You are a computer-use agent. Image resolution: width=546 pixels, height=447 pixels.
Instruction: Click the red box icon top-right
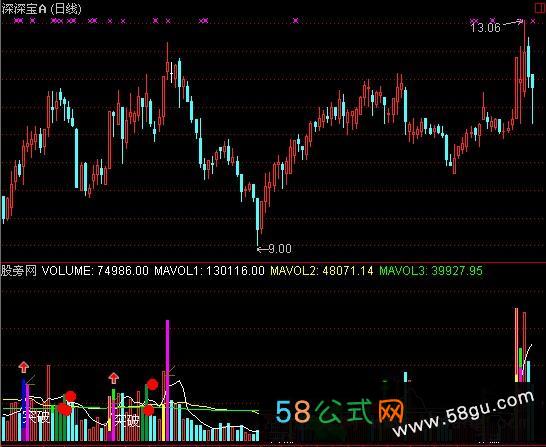[540, 8]
